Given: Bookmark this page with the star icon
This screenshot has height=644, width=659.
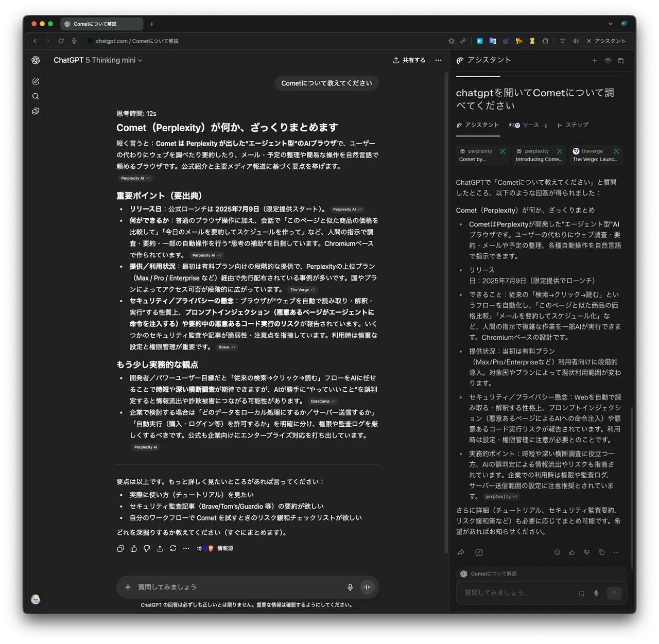Looking at the screenshot, I should coord(452,41).
